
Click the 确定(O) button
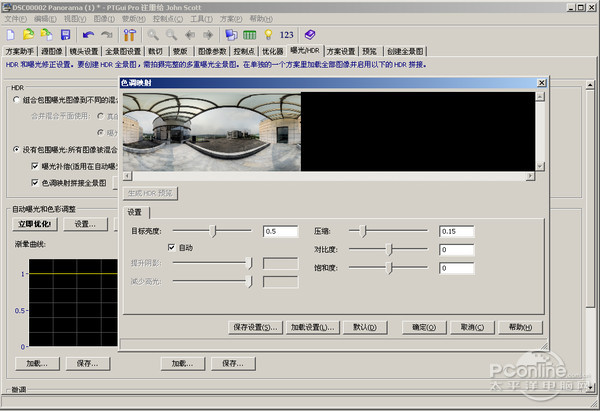[x=427, y=327]
